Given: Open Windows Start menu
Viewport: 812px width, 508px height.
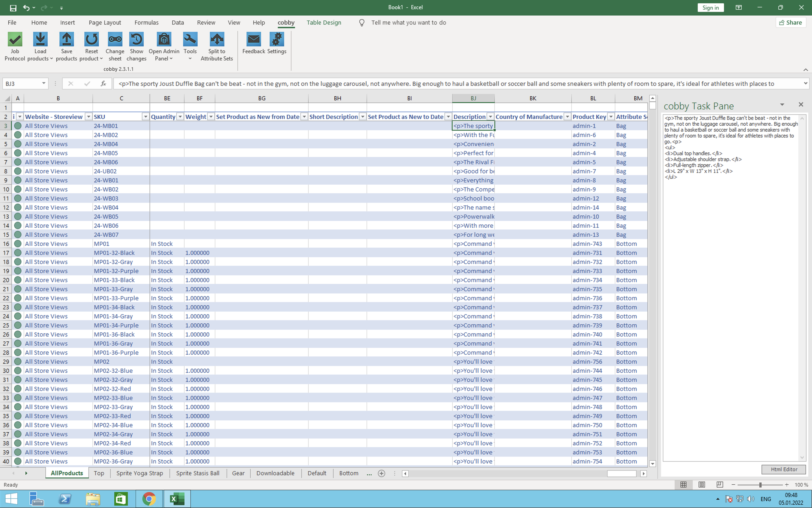Looking at the screenshot, I should [11, 499].
